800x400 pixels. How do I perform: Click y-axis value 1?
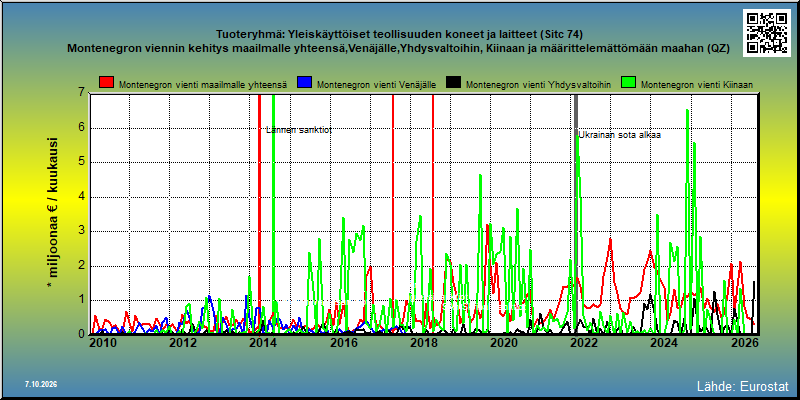point(81,300)
